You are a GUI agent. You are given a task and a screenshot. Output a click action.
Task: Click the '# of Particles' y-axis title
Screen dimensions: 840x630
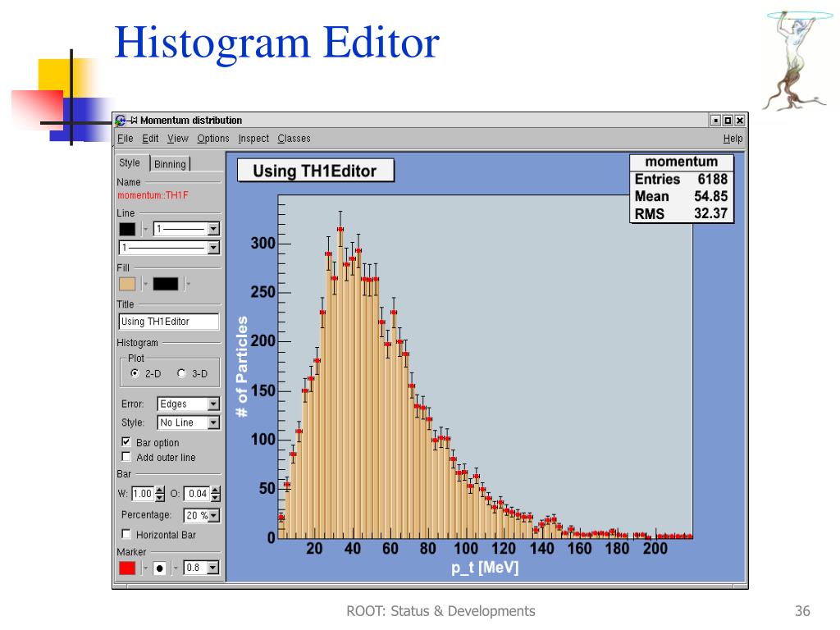242,367
